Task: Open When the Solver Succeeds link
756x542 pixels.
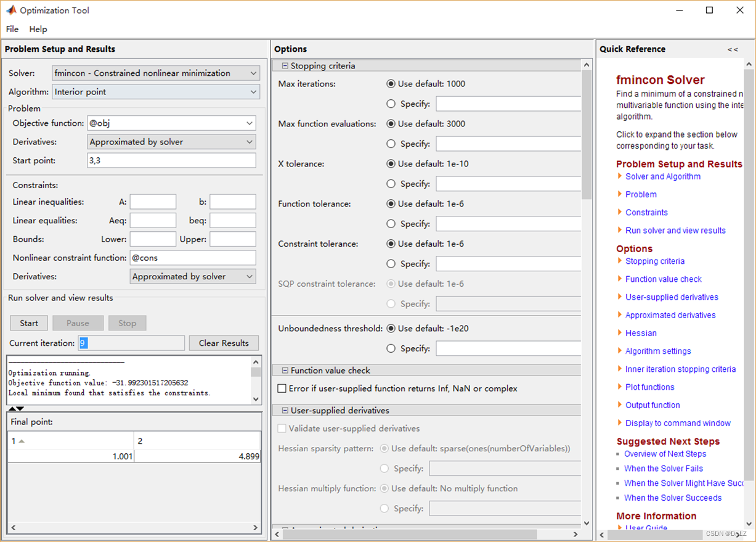Action: pyautogui.click(x=672, y=498)
